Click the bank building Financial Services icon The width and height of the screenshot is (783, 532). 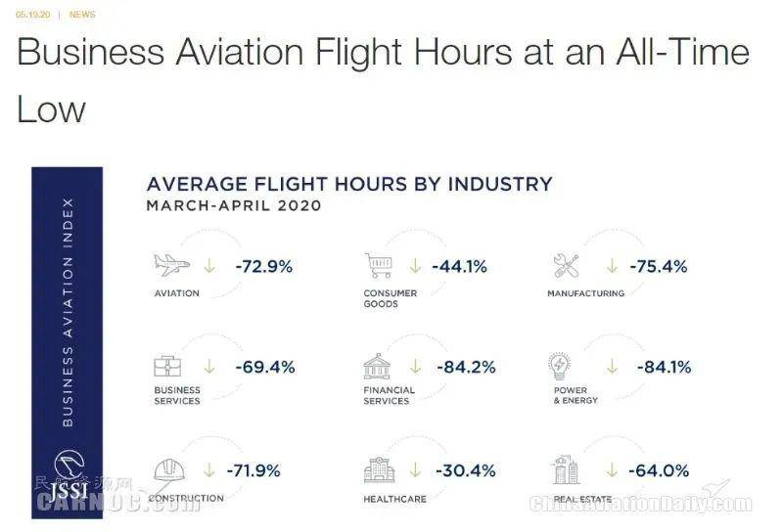pos(377,367)
